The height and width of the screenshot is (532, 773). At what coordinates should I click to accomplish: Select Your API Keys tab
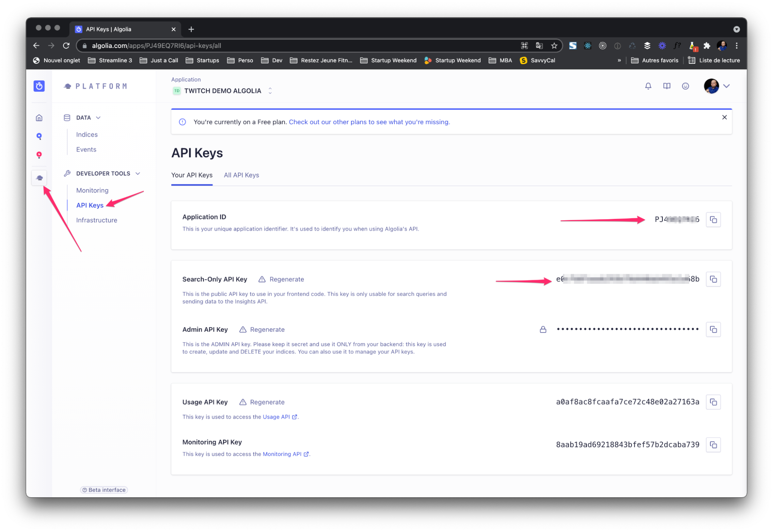[192, 175]
